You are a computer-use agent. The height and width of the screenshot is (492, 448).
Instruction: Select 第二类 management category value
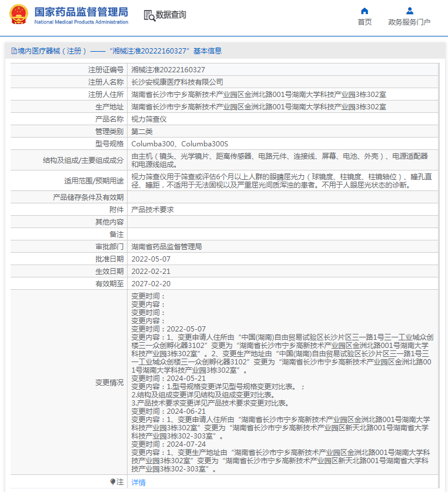pyautogui.click(x=142, y=132)
